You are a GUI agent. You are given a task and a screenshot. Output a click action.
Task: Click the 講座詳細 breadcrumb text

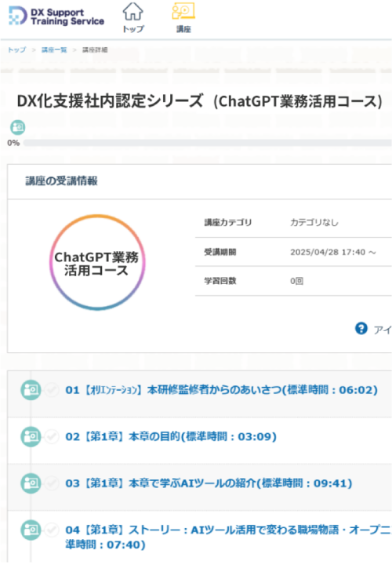pos(95,49)
